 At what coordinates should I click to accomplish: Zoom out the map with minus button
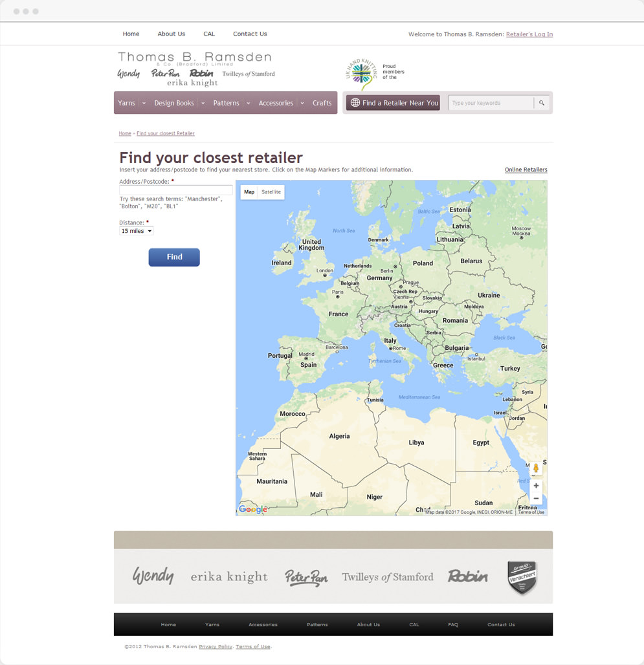click(536, 498)
